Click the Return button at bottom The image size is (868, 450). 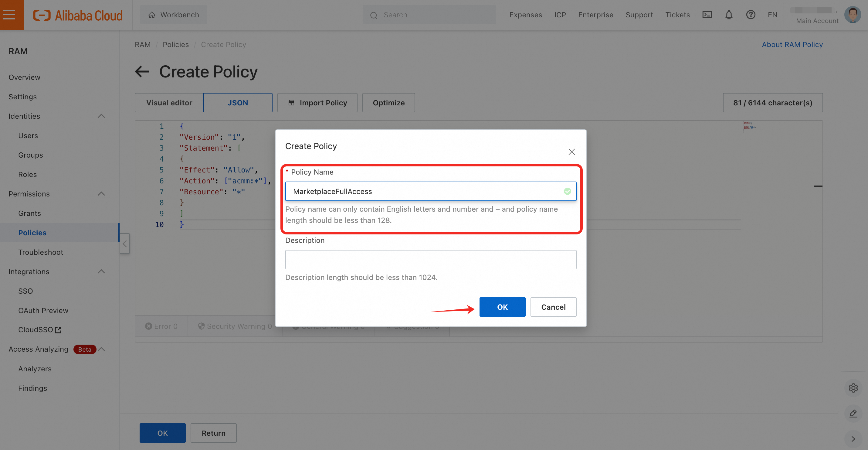pyautogui.click(x=213, y=433)
